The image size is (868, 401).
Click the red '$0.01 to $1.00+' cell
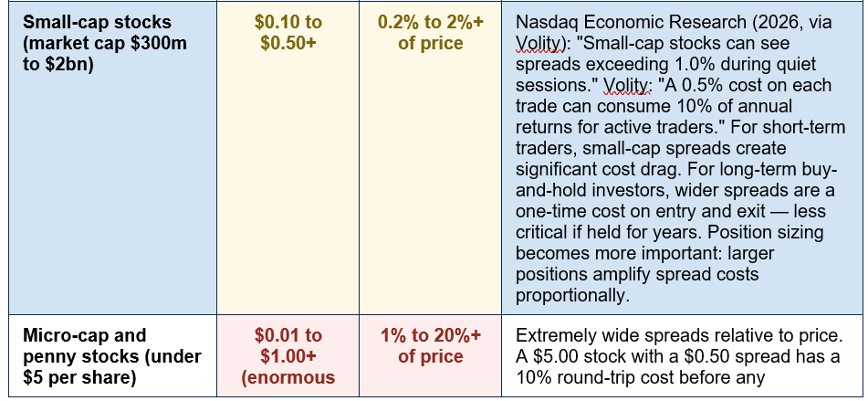click(288, 345)
